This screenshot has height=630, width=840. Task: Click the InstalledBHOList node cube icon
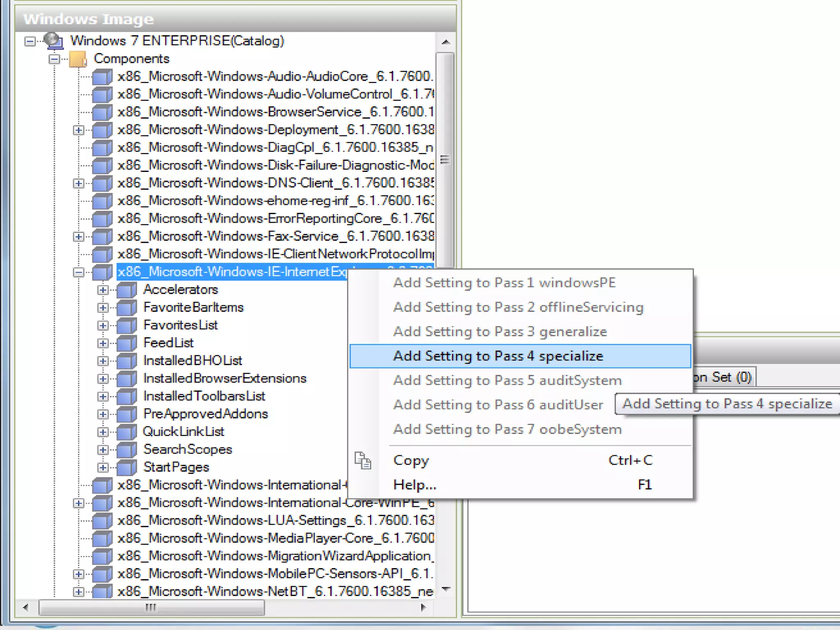click(127, 361)
